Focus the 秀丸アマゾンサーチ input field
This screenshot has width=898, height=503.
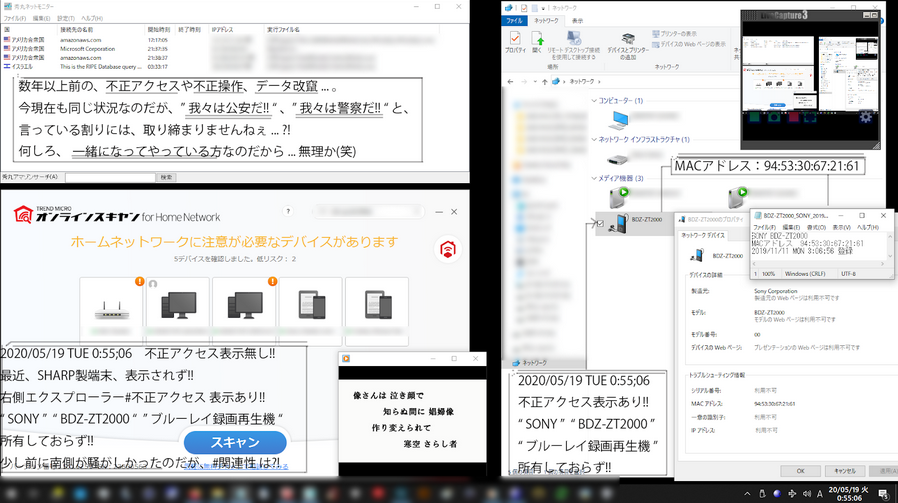(110, 177)
